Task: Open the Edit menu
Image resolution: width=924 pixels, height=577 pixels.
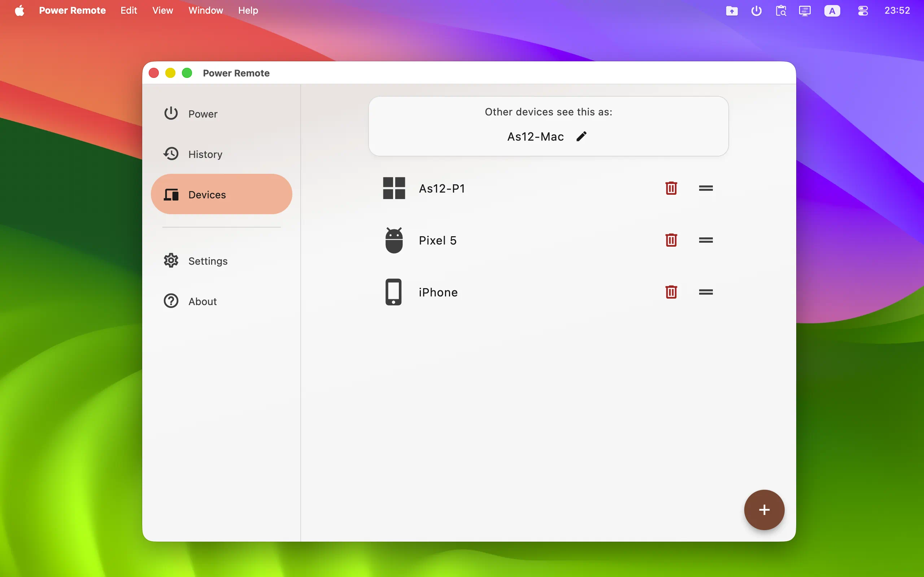Action: coord(128,10)
